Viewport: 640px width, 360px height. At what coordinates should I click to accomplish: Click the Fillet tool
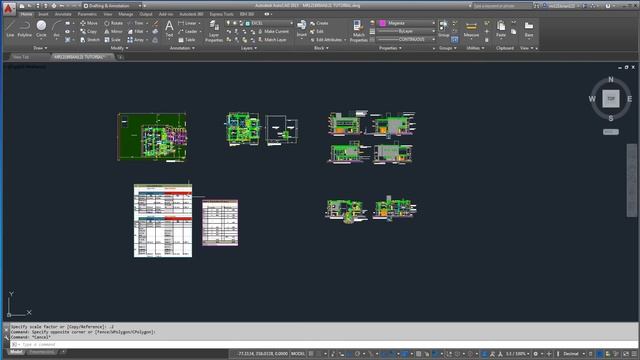point(136,31)
